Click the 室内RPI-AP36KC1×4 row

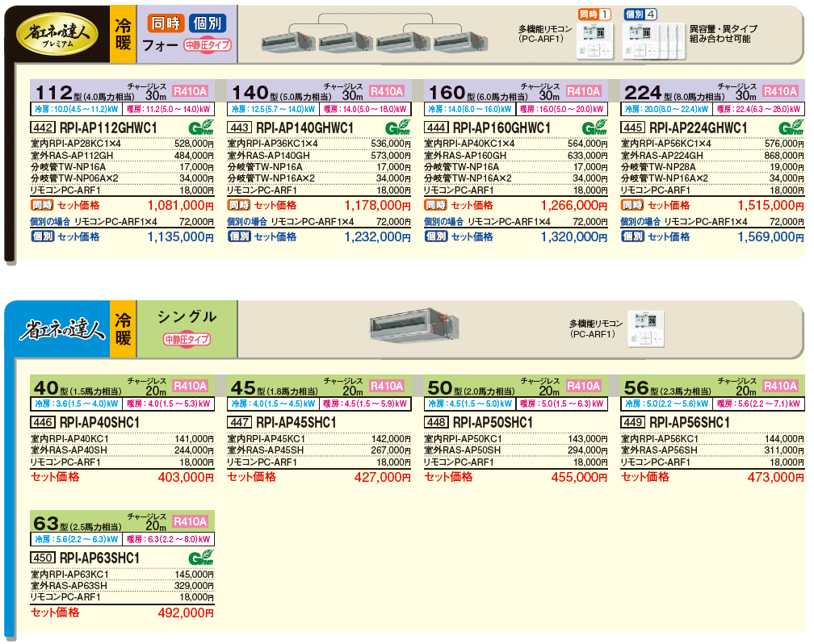319,143
